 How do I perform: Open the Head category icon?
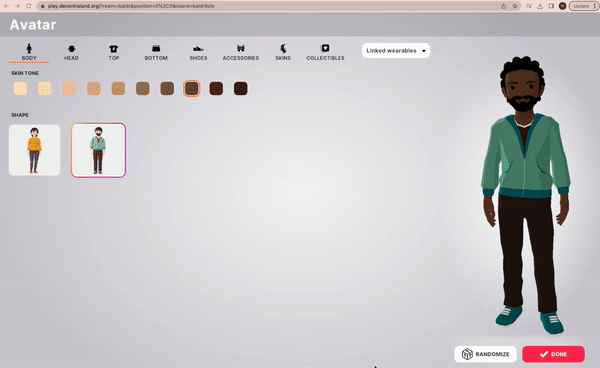pos(72,49)
